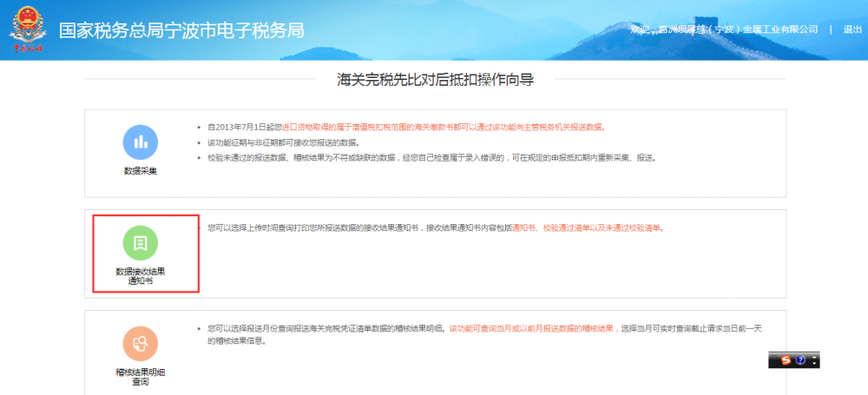The height and width of the screenshot is (395, 868).
Task: Open the blue question mark help icon
Action: [800, 360]
